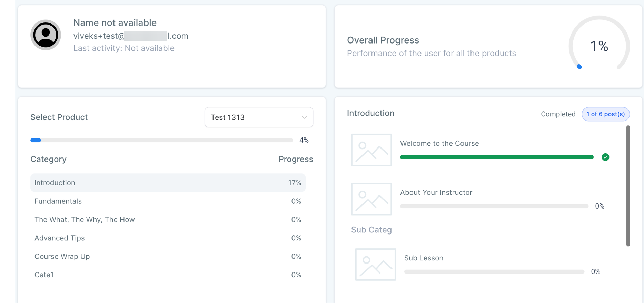
Task: Click the Test 1313 blue progress bar
Action: click(36, 140)
